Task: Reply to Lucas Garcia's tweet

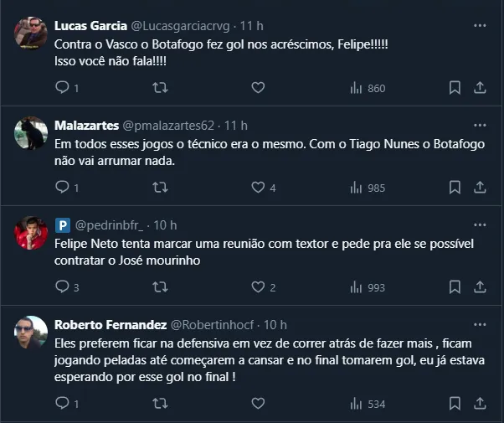Action: [x=62, y=88]
